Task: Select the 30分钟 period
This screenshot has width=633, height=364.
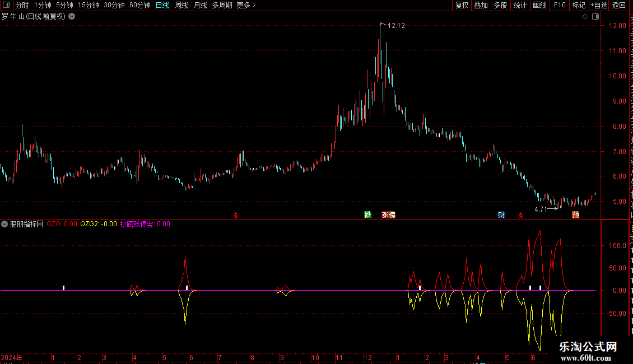Action: pos(114,5)
